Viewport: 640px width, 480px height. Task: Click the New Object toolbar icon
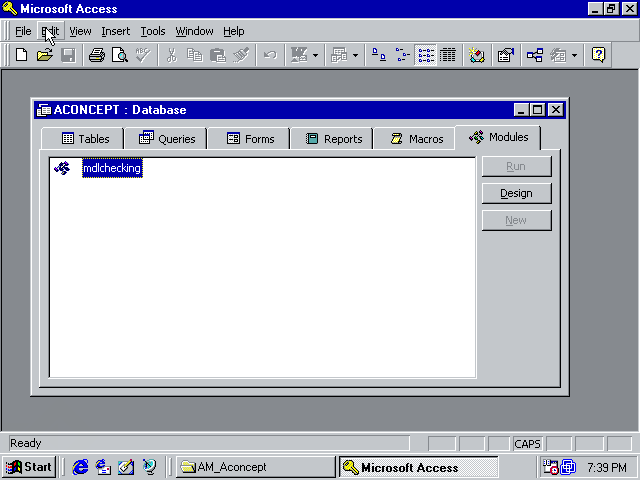click(558, 55)
